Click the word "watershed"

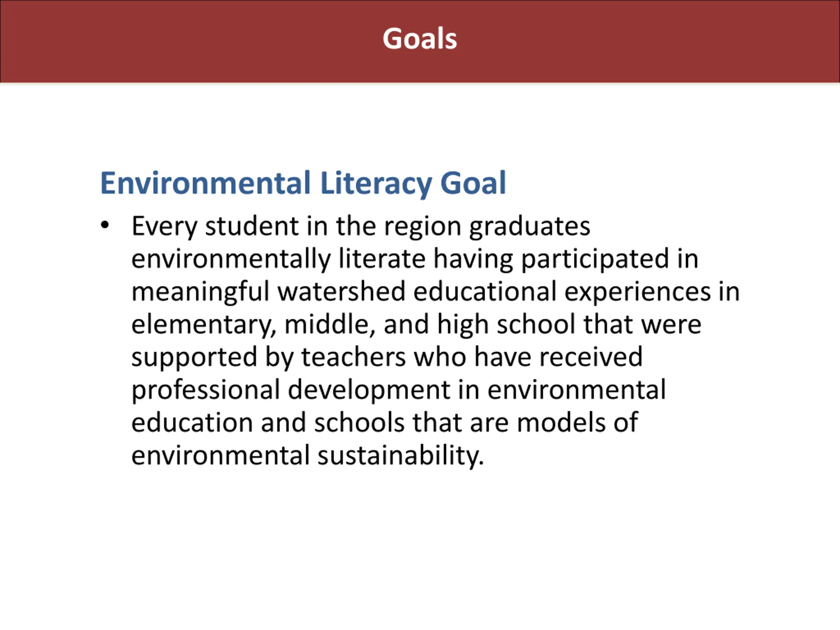[x=341, y=292]
